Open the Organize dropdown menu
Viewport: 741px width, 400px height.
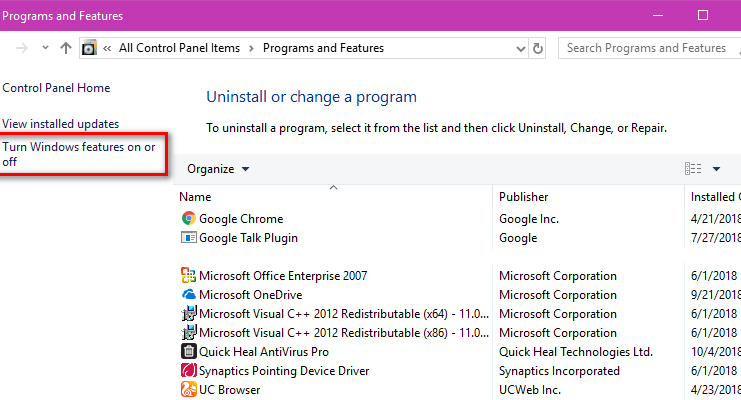pyautogui.click(x=218, y=169)
